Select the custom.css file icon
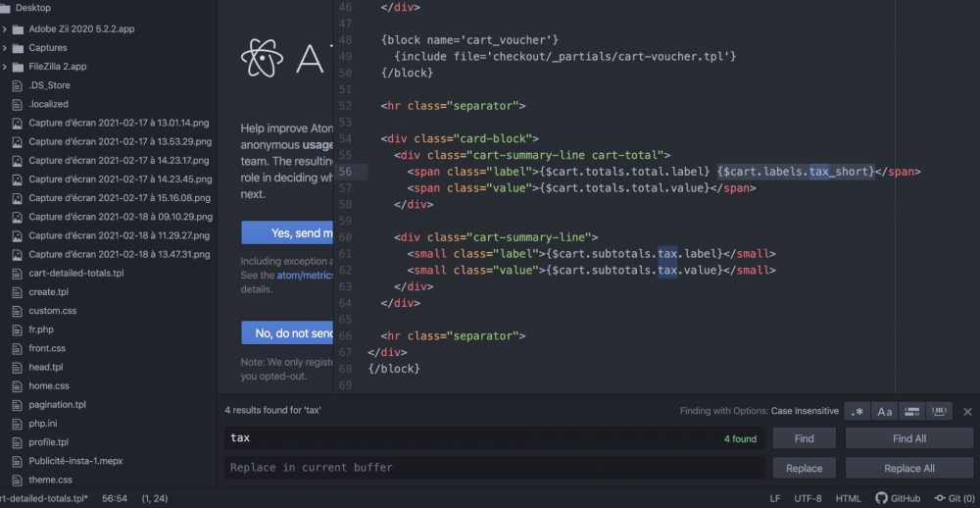The image size is (980, 508). pos(18,311)
